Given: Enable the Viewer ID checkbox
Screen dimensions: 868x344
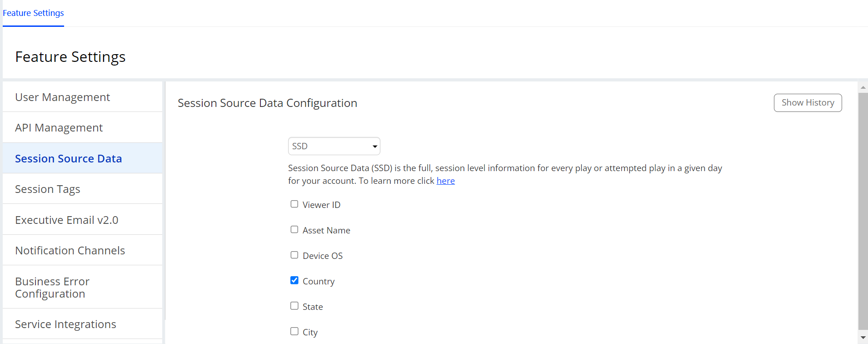Looking at the screenshot, I should 294,204.
